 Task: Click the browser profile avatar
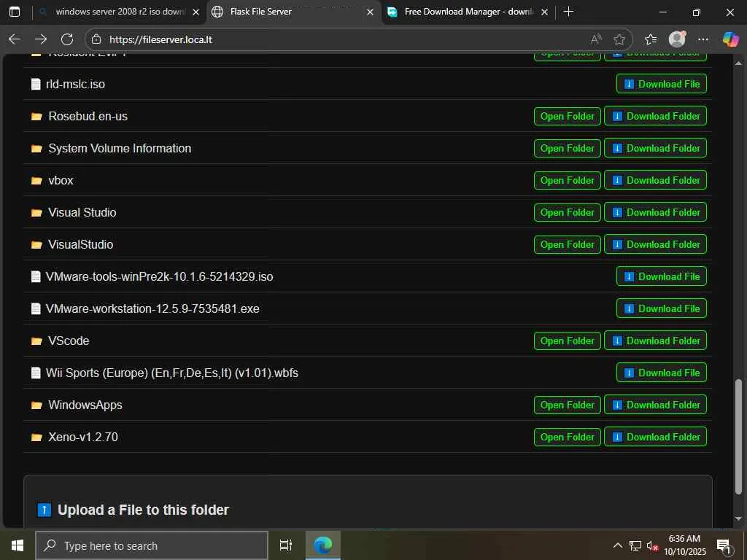677,39
